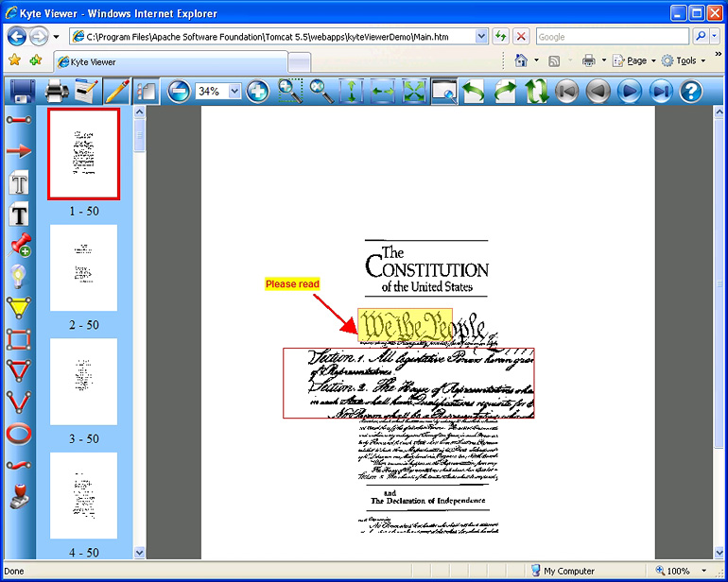The image size is (728, 582).
Task: Select the line annotation tool
Action: (19, 120)
